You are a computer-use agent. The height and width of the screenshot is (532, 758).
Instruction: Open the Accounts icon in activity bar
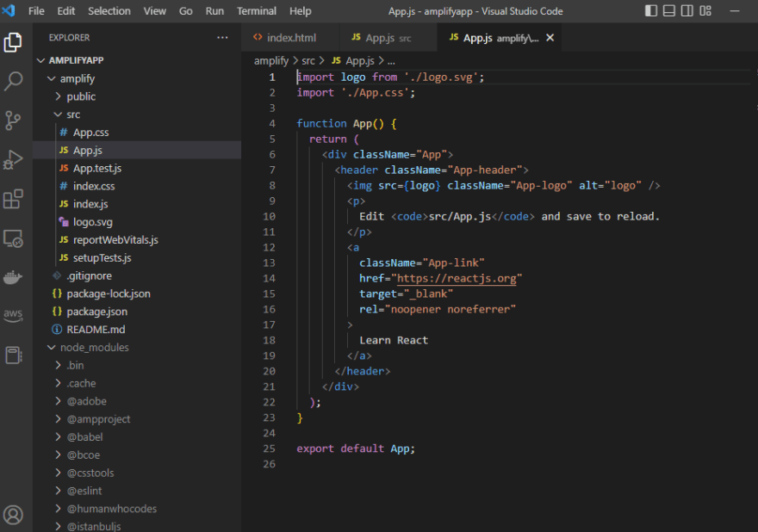coord(13,515)
